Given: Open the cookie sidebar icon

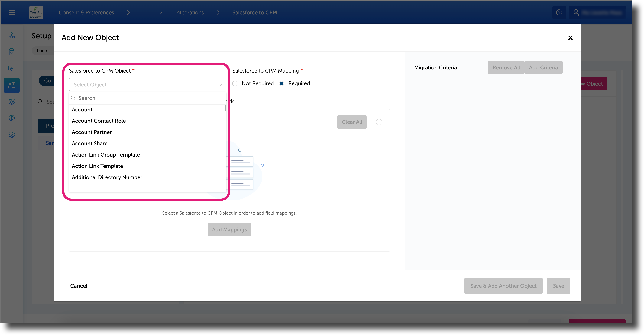Looking at the screenshot, I should click(x=12, y=102).
